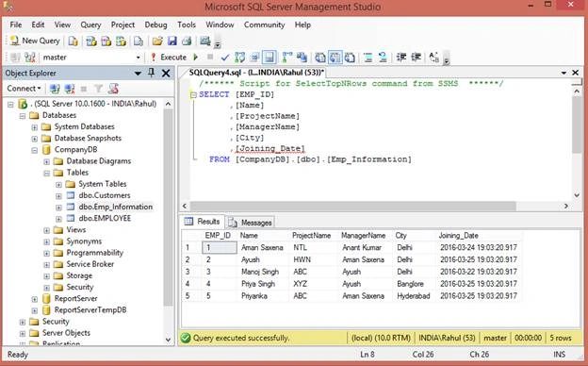Toggle Results to Text mode
This screenshot has width=588, height=366.
(x=319, y=58)
